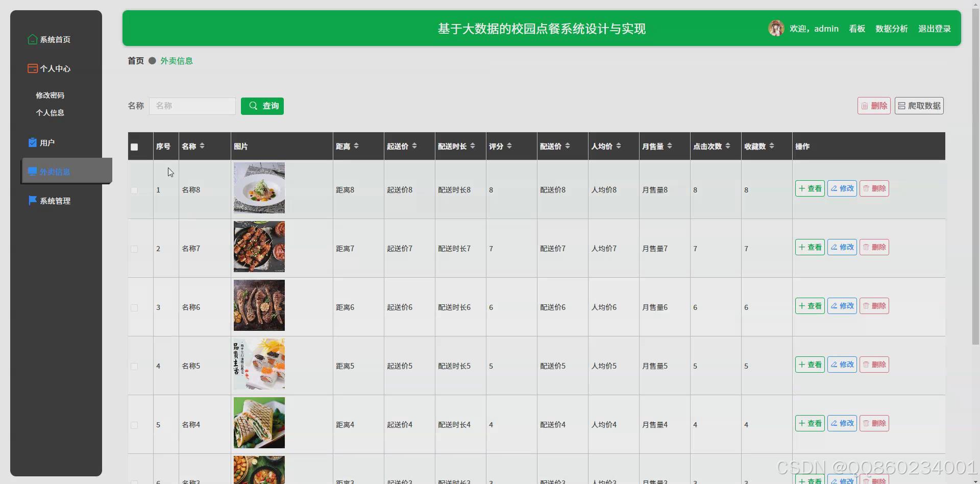Sort by 评分 column arrows
Image resolution: width=980 pixels, height=484 pixels.
(x=509, y=146)
